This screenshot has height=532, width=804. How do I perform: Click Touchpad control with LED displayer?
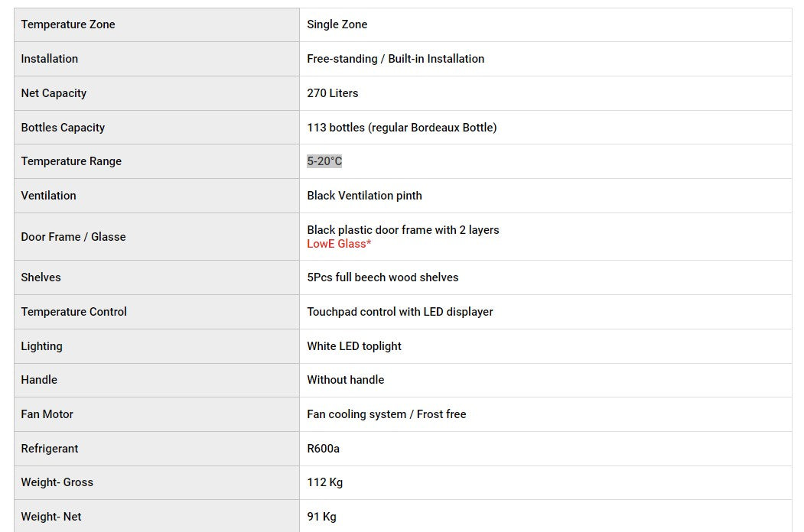point(399,312)
